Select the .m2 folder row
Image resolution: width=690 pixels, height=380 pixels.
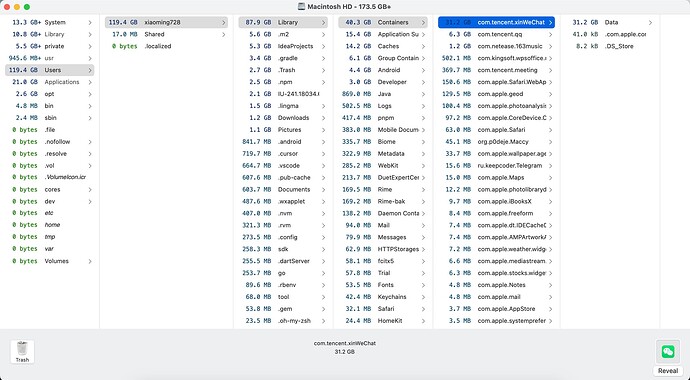[x=283, y=34]
